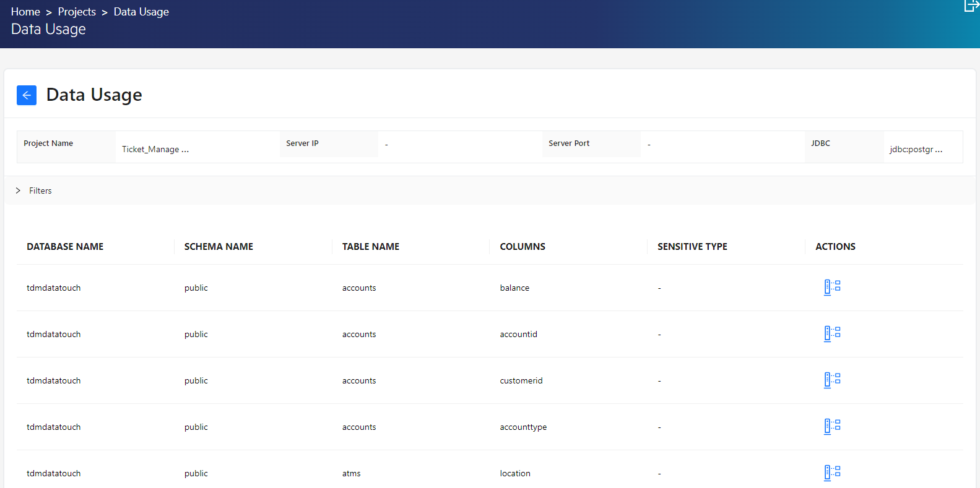
Task: Click the Table Name column header
Action: coord(370,247)
